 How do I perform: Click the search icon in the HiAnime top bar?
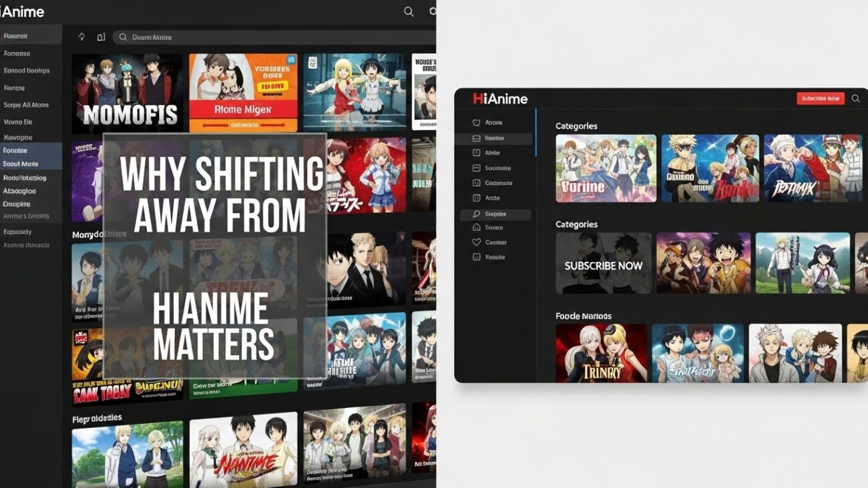pos(408,11)
